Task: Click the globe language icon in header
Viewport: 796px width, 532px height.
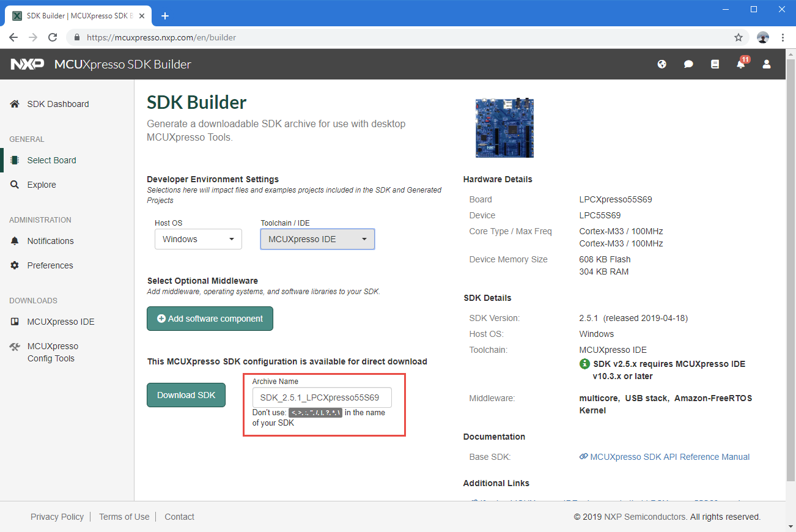Action: [x=661, y=64]
